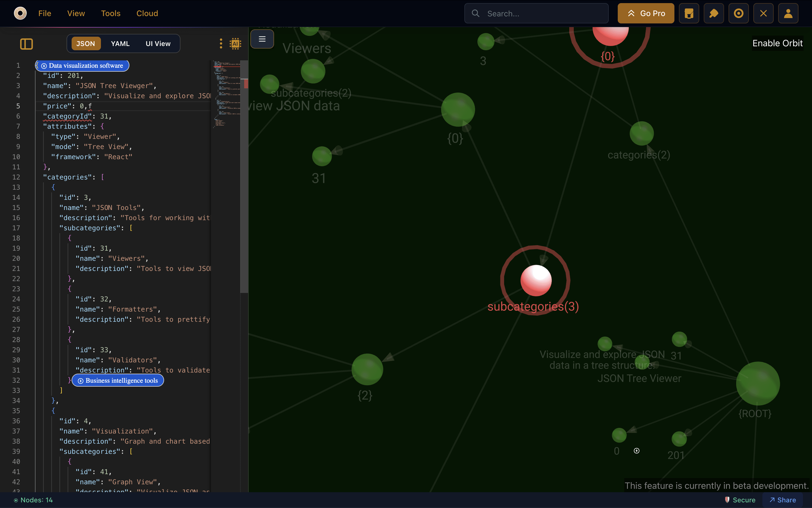Screen dimensions: 812x508
Task: Open the hamburger menu in graph view
Action: coord(262,39)
